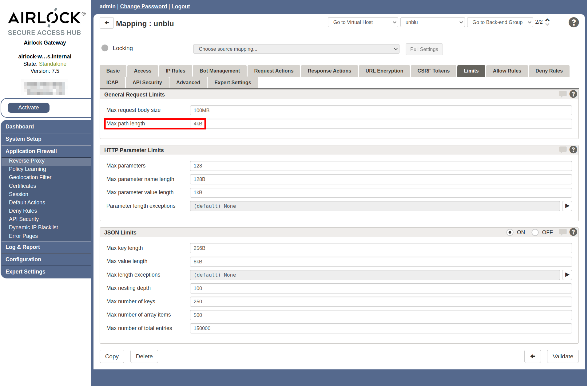The width and height of the screenshot is (588, 386).
Task: Turn JSON Limits ON
Action: 510,232
